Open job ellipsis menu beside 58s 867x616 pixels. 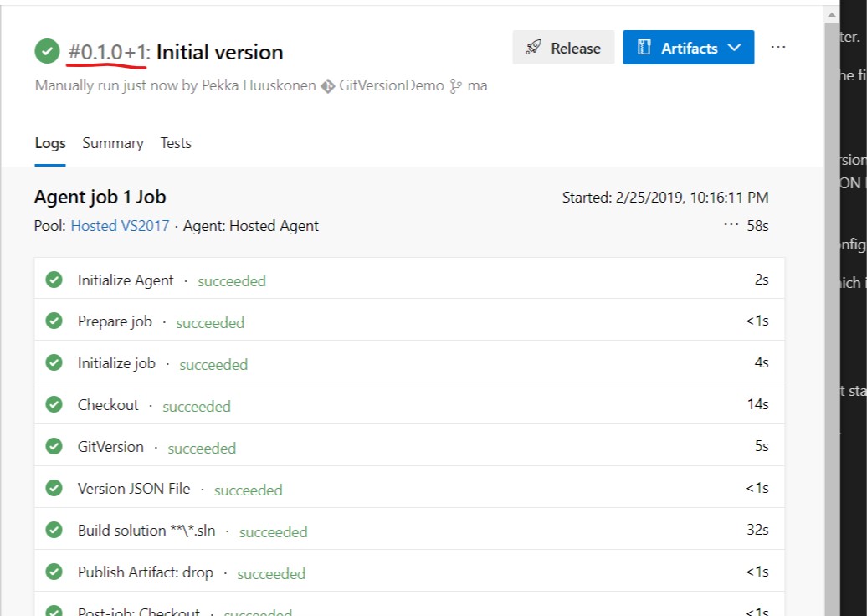731,225
